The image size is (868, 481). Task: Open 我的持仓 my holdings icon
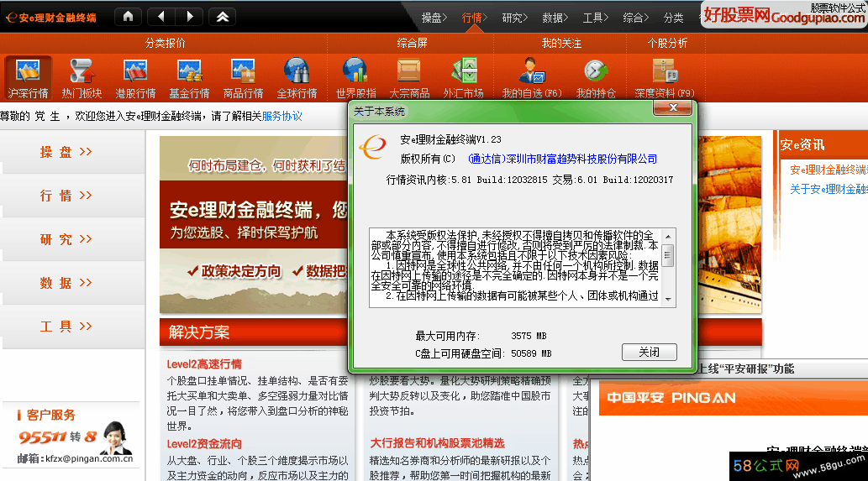pos(596,78)
